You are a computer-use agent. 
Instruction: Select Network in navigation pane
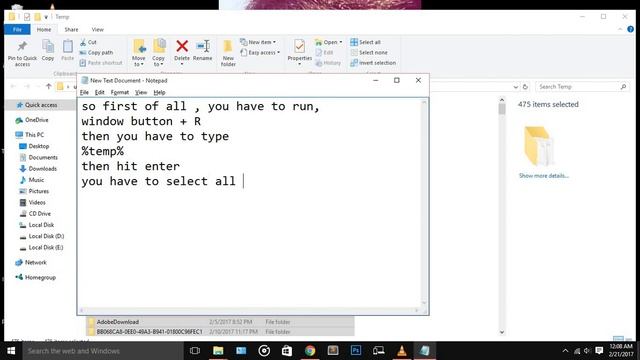31,262
